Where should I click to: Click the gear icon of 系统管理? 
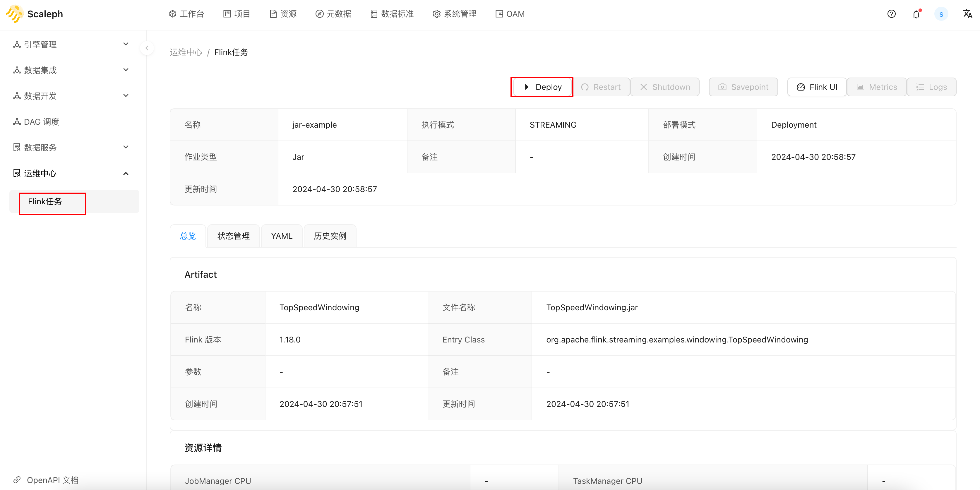tap(436, 14)
